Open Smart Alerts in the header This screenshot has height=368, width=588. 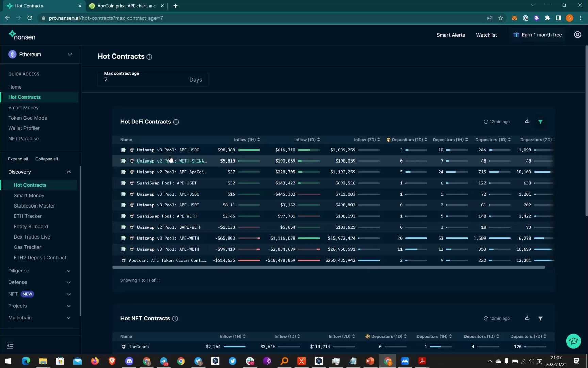tap(451, 35)
